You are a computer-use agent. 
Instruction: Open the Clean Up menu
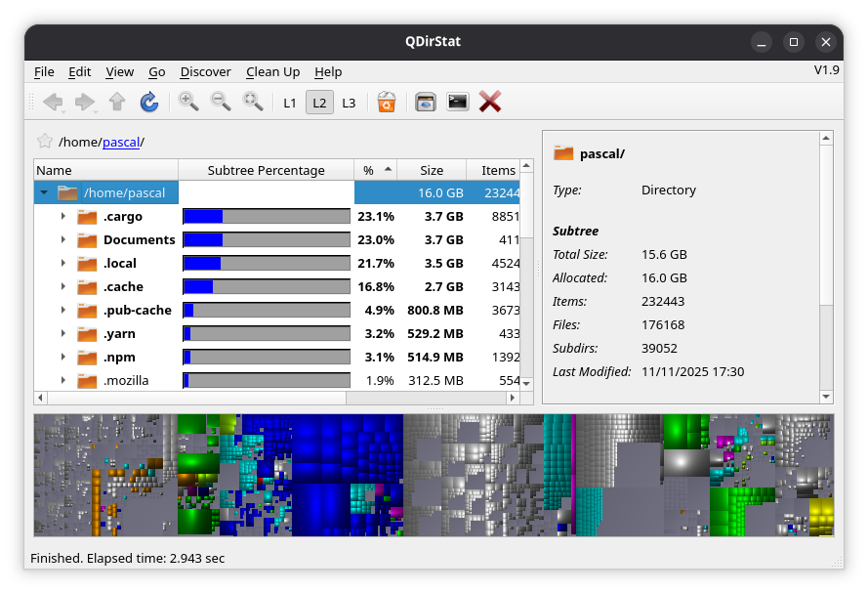pyautogui.click(x=272, y=71)
